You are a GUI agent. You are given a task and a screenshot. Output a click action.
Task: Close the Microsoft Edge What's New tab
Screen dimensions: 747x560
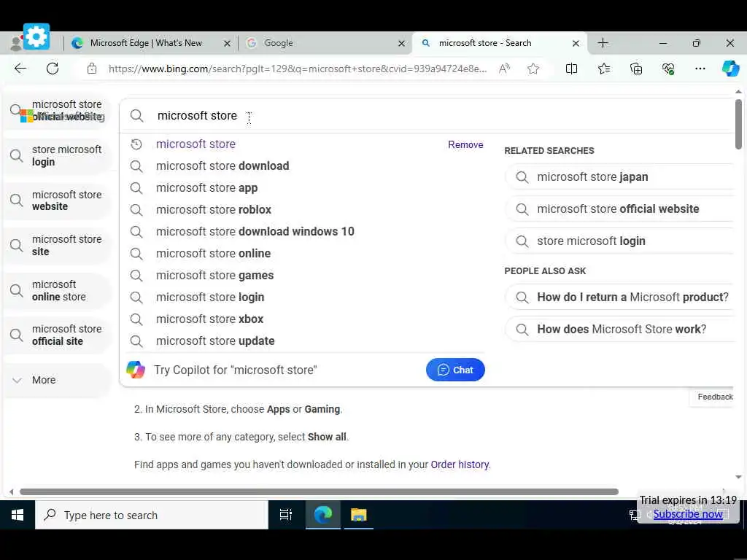228,43
